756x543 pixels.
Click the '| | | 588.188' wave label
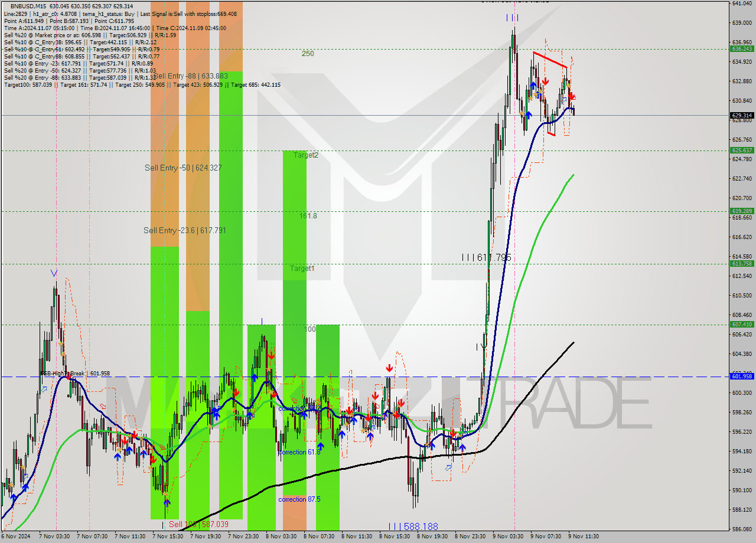(x=413, y=526)
